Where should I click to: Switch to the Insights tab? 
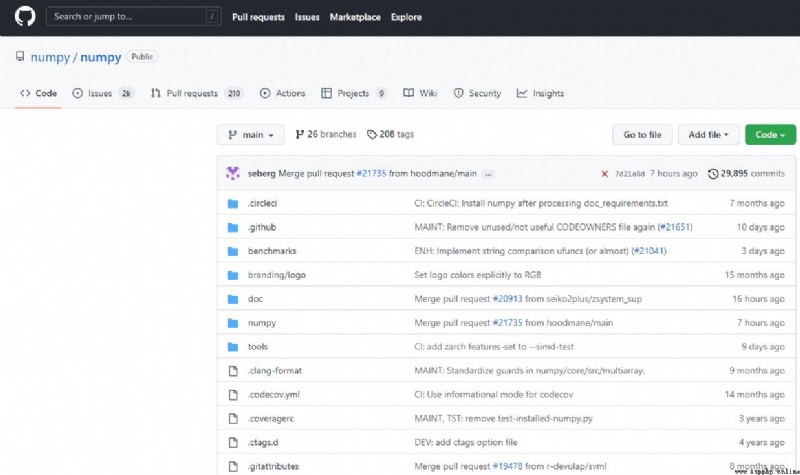(x=540, y=93)
